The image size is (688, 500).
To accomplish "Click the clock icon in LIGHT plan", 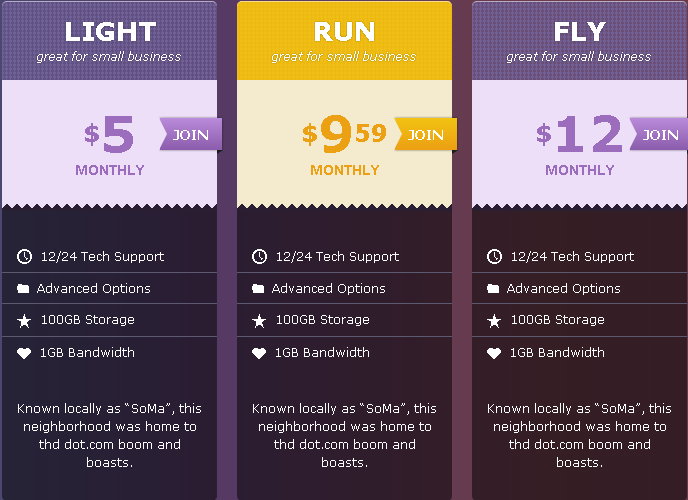I will click(24, 256).
